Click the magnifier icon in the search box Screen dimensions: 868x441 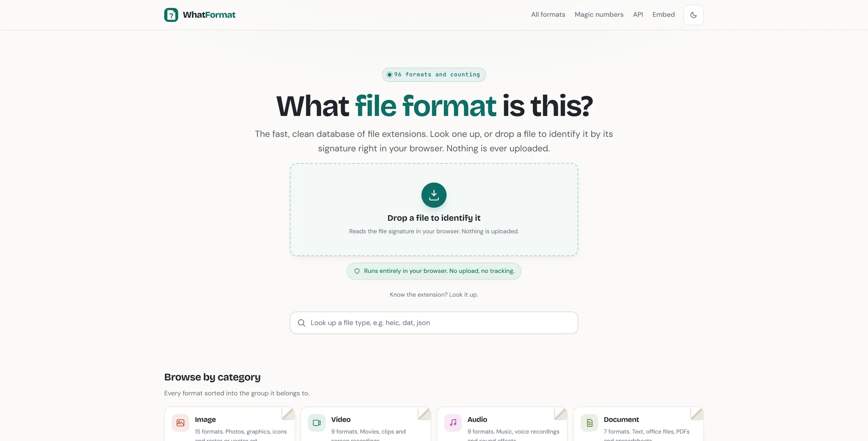click(x=301, y=323)
